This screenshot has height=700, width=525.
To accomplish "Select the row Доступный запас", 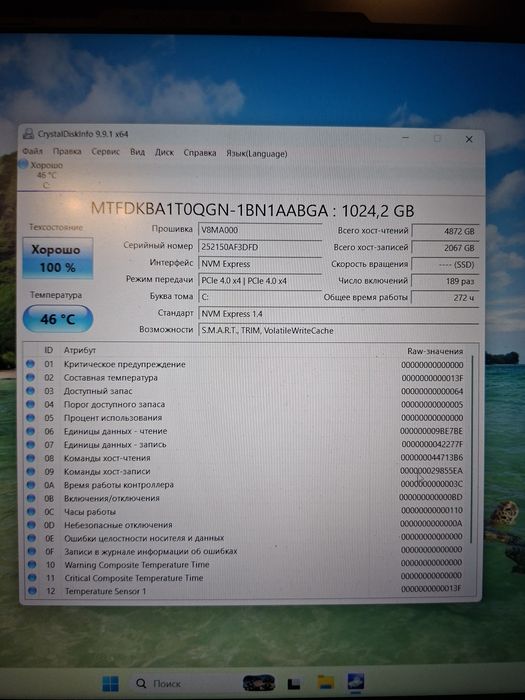I will pos(245,391).
